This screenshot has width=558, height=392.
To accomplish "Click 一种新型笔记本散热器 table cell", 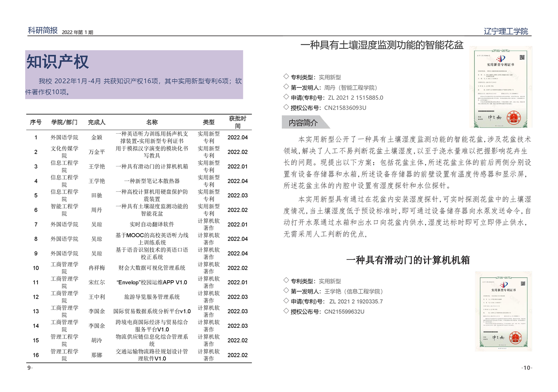I will 152,181.
